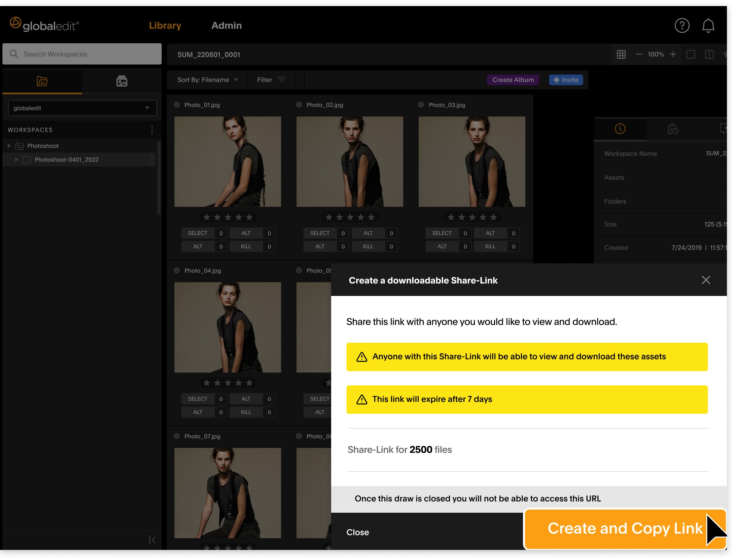Open WORKSPACES three-dot menu

tap(152, 130)
